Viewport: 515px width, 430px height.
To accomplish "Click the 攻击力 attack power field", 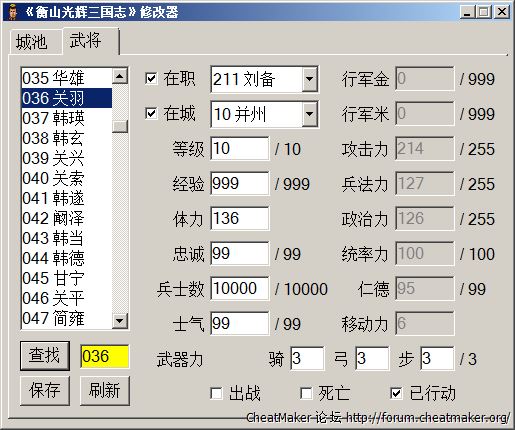I will [x=425, y=149].
